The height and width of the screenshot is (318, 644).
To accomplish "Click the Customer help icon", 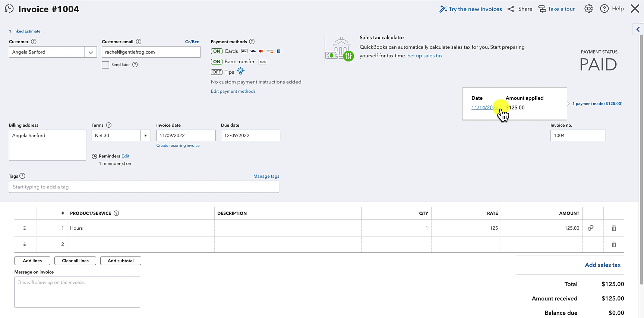I will click(34, 42).
